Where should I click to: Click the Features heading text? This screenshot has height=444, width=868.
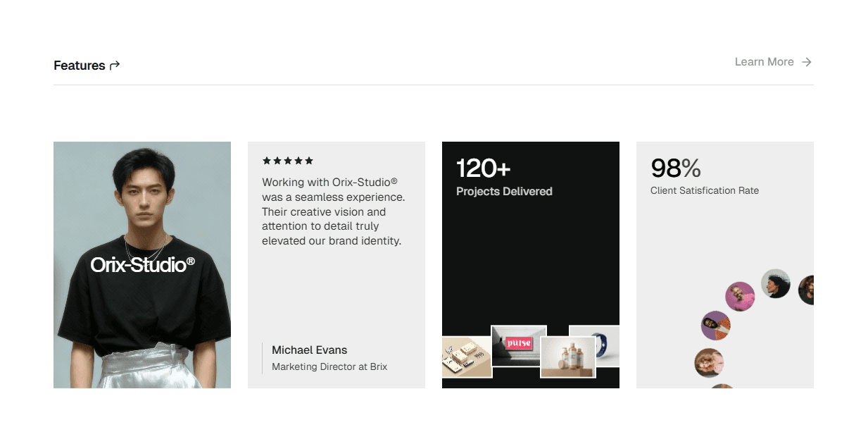point(80,66)
